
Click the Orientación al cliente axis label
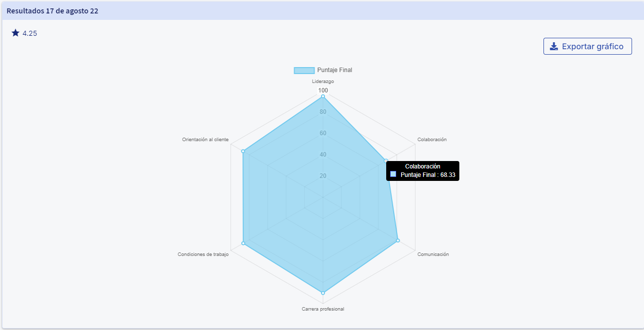[206, 140]
